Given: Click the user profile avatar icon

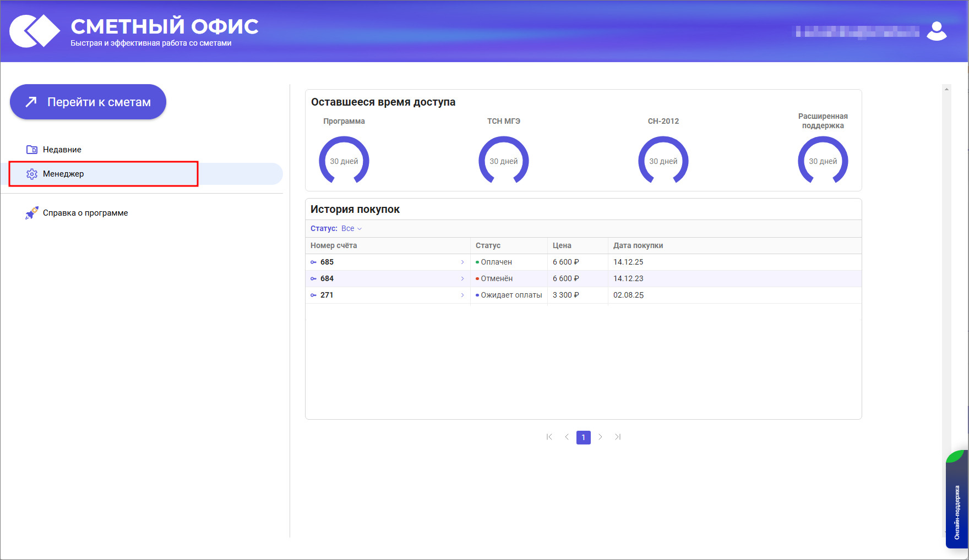Looking at the screenshot, I should pos(937,31).
